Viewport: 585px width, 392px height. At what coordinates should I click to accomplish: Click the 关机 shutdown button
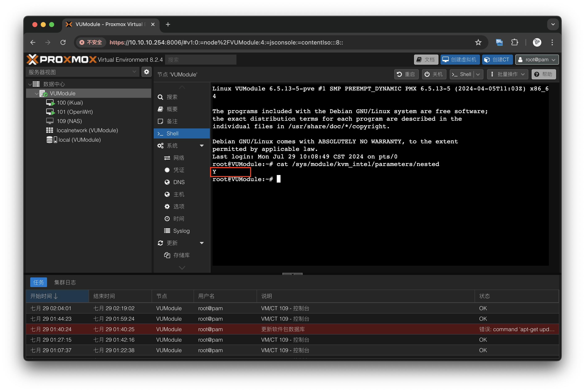(434, 74)
